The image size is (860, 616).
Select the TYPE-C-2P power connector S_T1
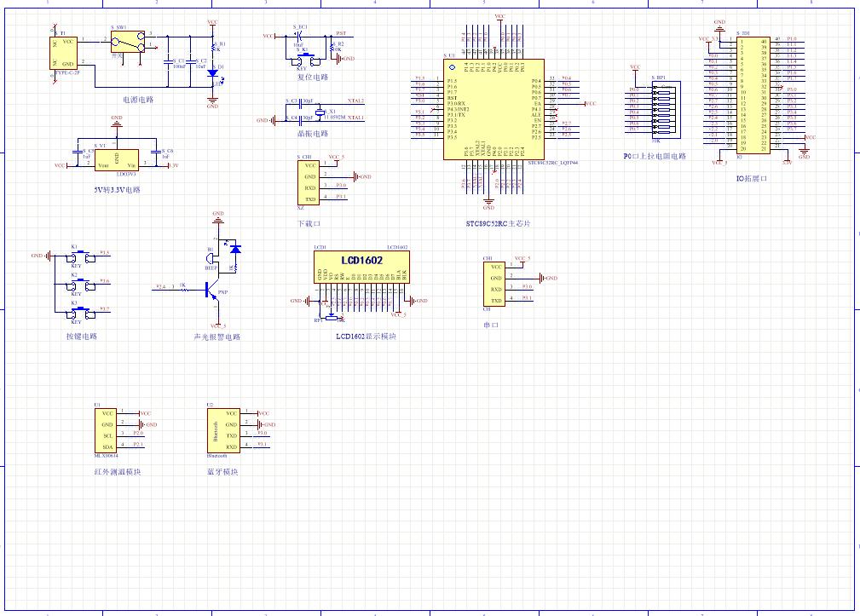pyautogui.click(x=64, y=52)
